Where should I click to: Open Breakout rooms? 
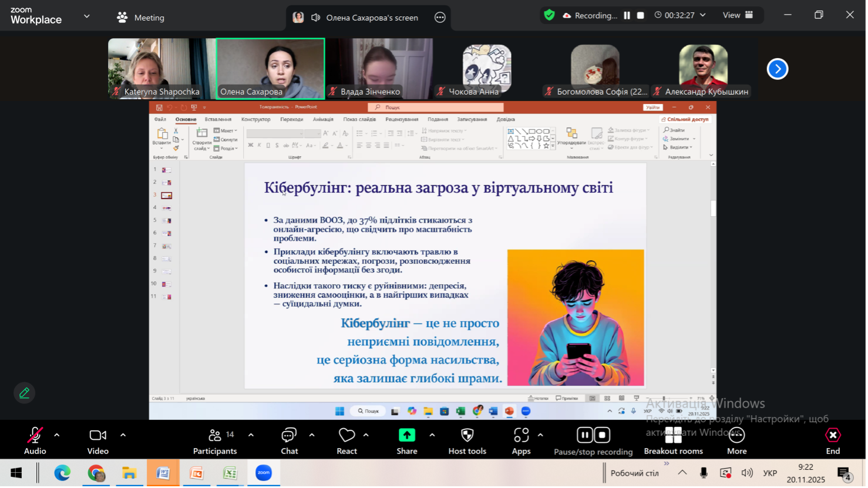pos(673,436)
